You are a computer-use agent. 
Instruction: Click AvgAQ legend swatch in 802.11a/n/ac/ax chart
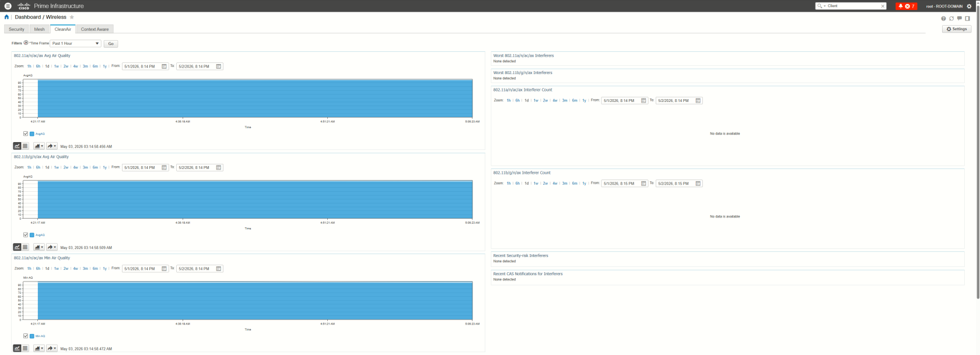pyautogui.click(x=32, y=134)
